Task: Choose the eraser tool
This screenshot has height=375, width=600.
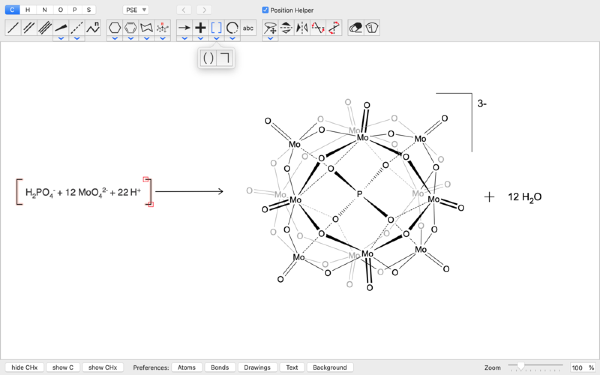Action: 355,28
